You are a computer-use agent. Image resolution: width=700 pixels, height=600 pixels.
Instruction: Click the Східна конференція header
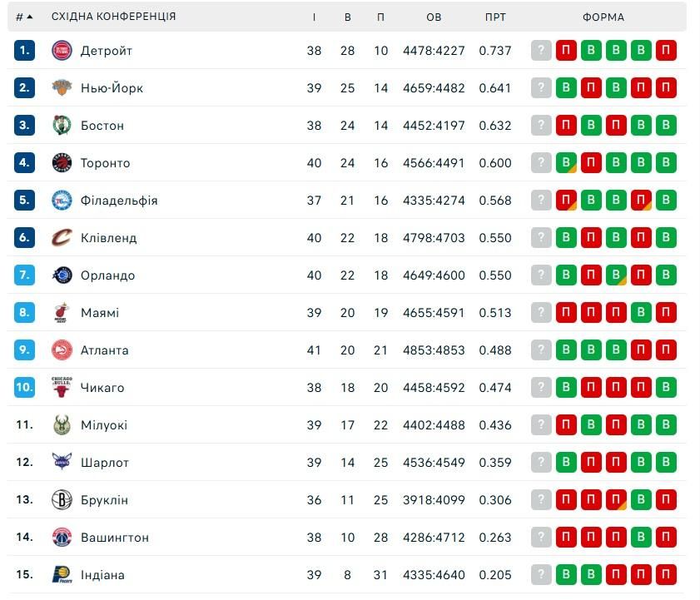113,17
